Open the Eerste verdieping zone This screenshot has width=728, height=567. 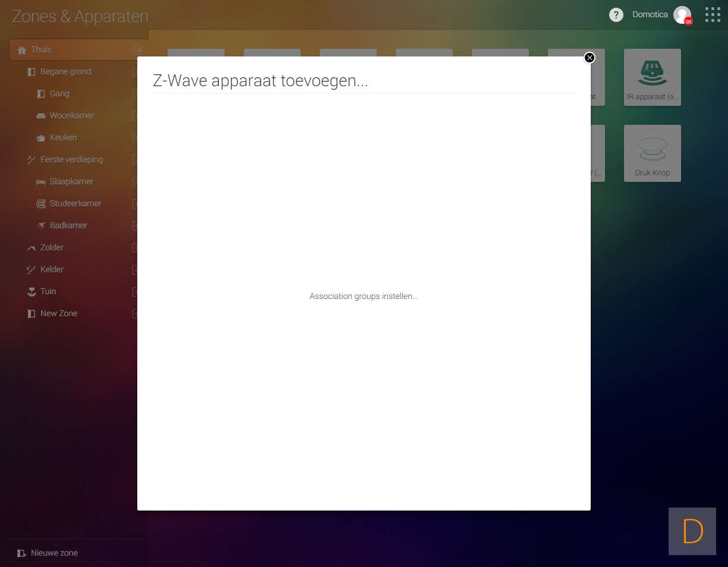coord(71,160)
